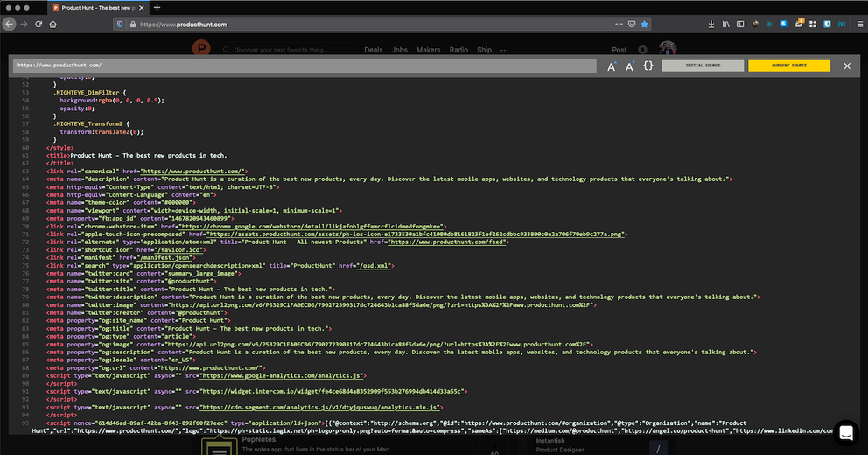The image size is (868, 455).
Task: Click the 'twitter:creator' meta line
Action: pos(136,312)
